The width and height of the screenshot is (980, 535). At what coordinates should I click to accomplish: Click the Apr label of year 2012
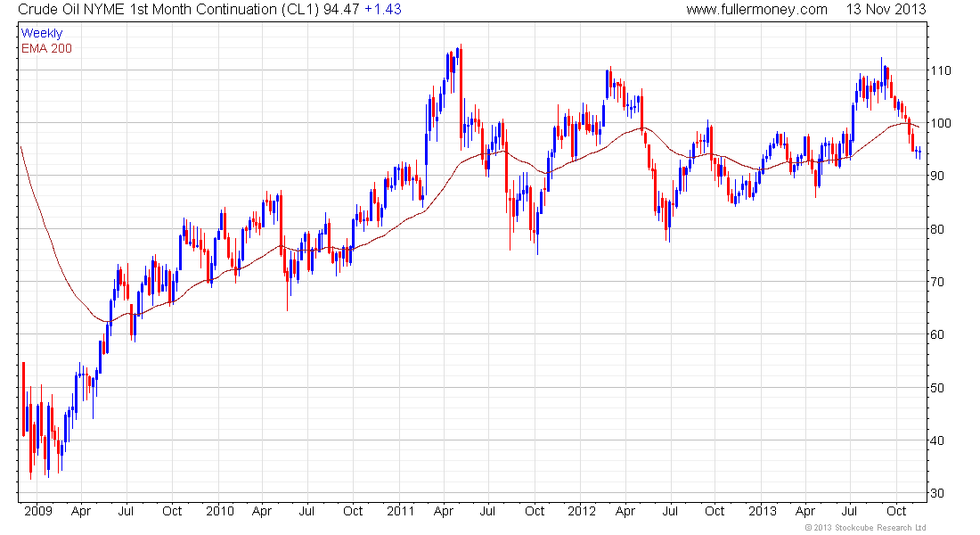pos(625,511)
